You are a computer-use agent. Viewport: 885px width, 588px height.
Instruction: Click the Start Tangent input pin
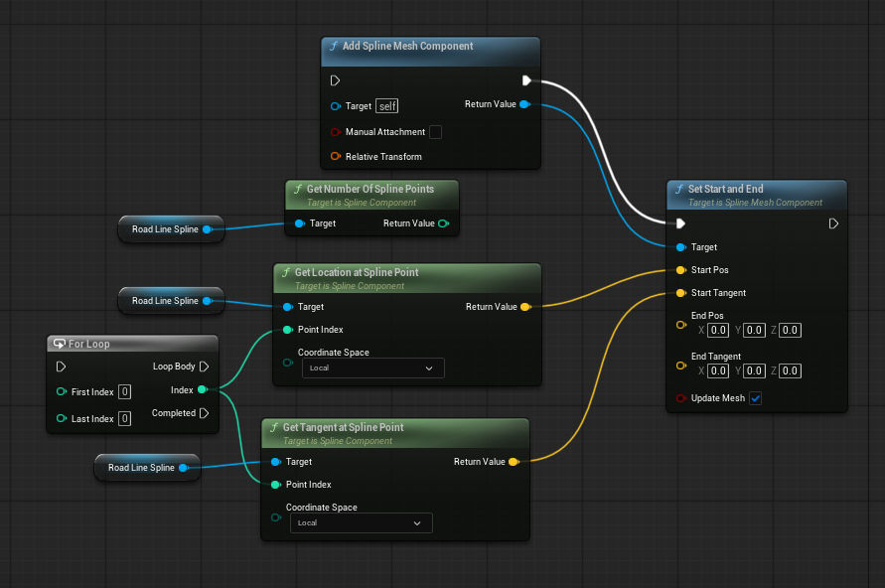[x=680, y=293]
